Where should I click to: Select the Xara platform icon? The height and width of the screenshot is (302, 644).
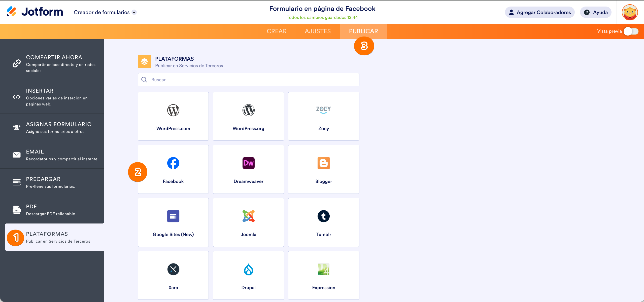[x=173, y=269]
